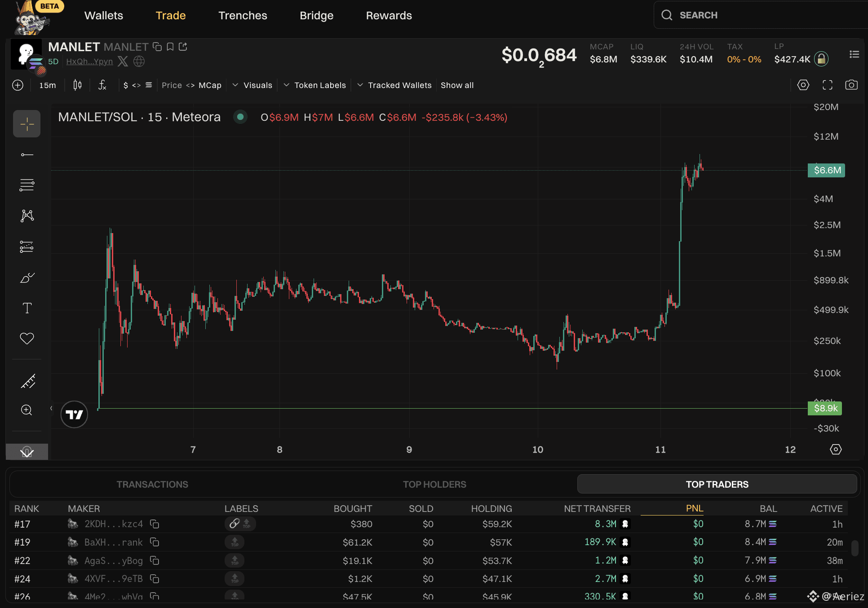The height and width of the screenshot is (608, 868).
Task: Select the brush drawing tool
Action: tap(27, 278)
